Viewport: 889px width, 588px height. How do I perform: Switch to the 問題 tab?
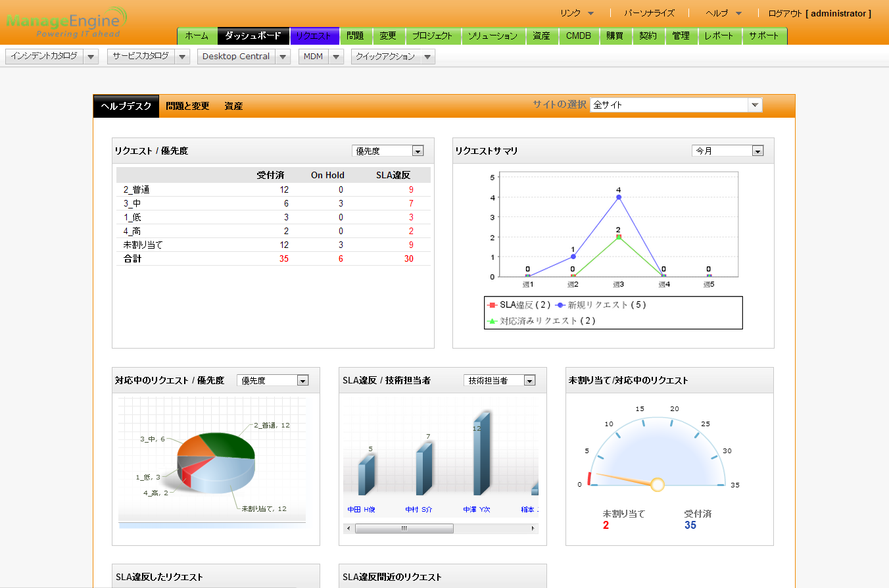coord(356,36)
